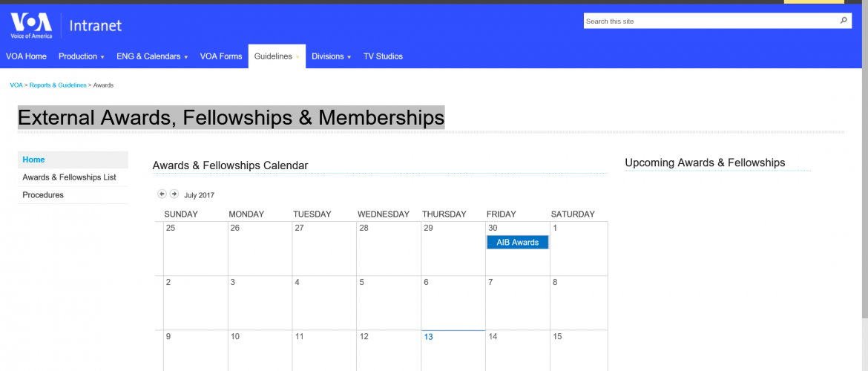
Task: Expand the Production dropdown arrow
Action: (102, 57)
